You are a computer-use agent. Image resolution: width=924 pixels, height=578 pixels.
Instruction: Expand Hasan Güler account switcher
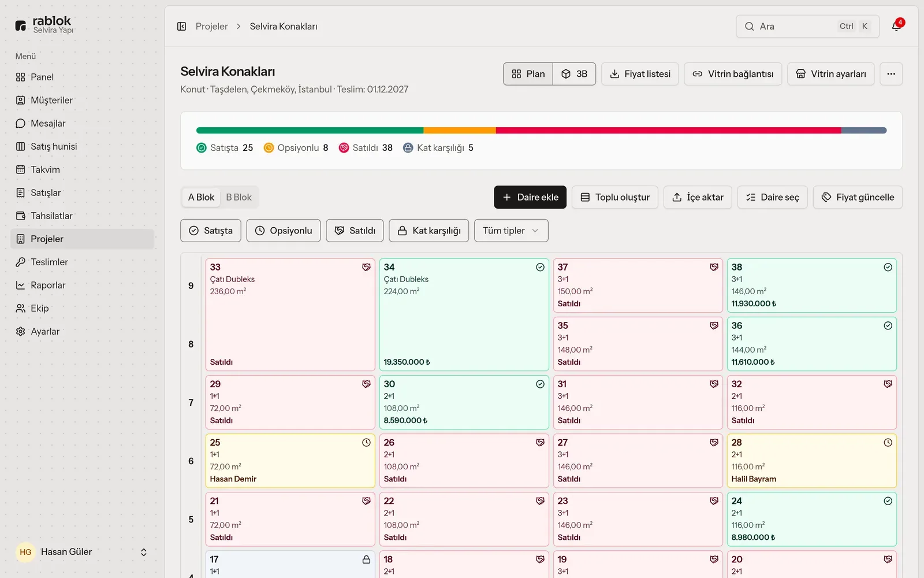tap(82, 552)
